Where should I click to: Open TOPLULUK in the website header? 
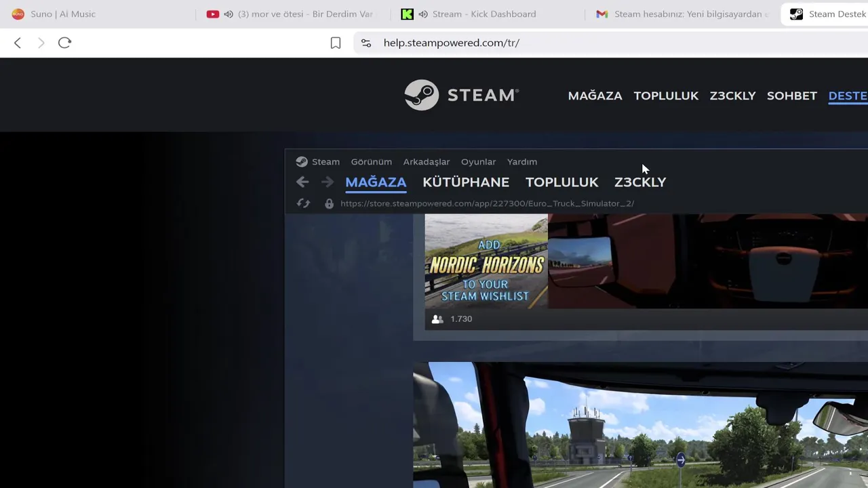pos(666,96)
